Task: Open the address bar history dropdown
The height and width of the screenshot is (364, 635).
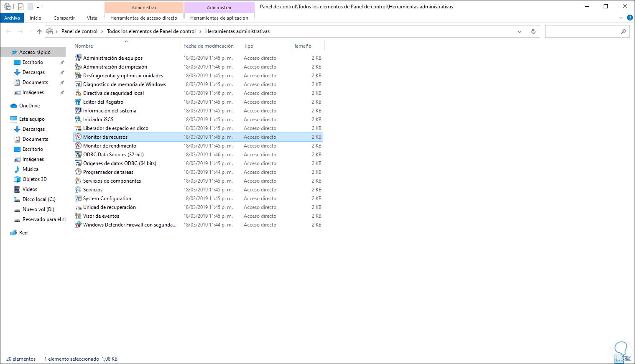Action: click(x=520, y=32)
